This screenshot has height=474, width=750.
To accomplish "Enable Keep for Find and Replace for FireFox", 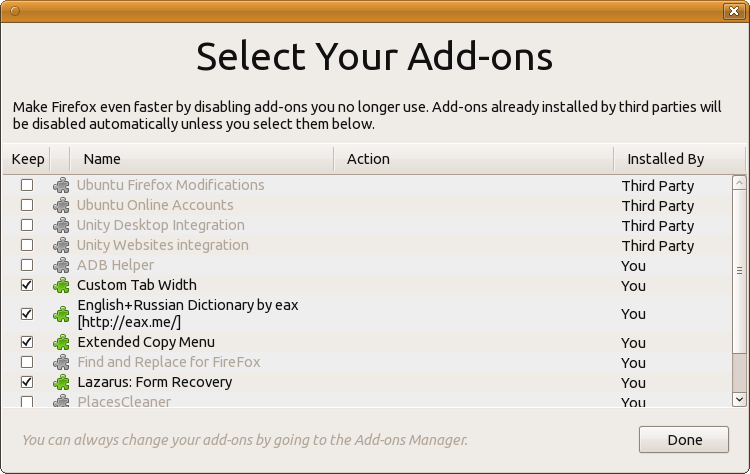I will (27, 362).
